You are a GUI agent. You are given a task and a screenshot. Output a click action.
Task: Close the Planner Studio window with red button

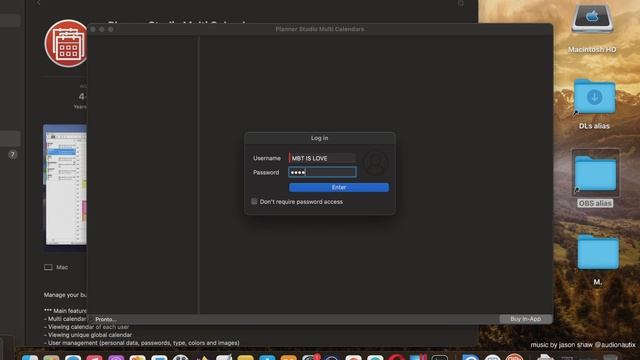click(x=93, y=29)
